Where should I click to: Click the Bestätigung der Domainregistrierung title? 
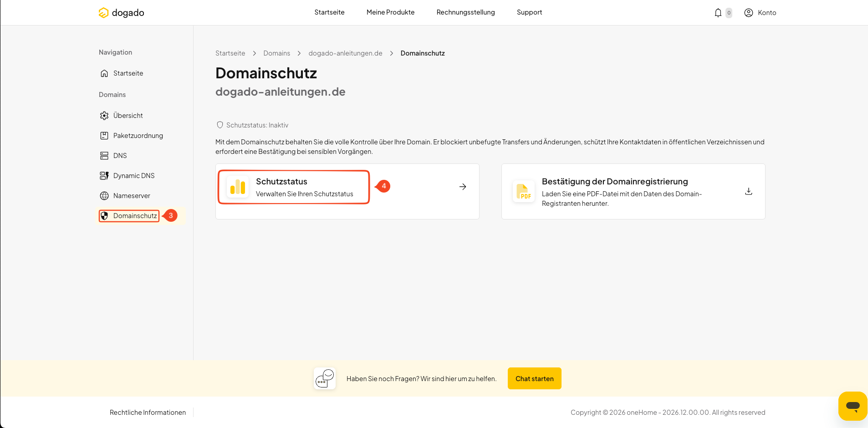point(615,181)
